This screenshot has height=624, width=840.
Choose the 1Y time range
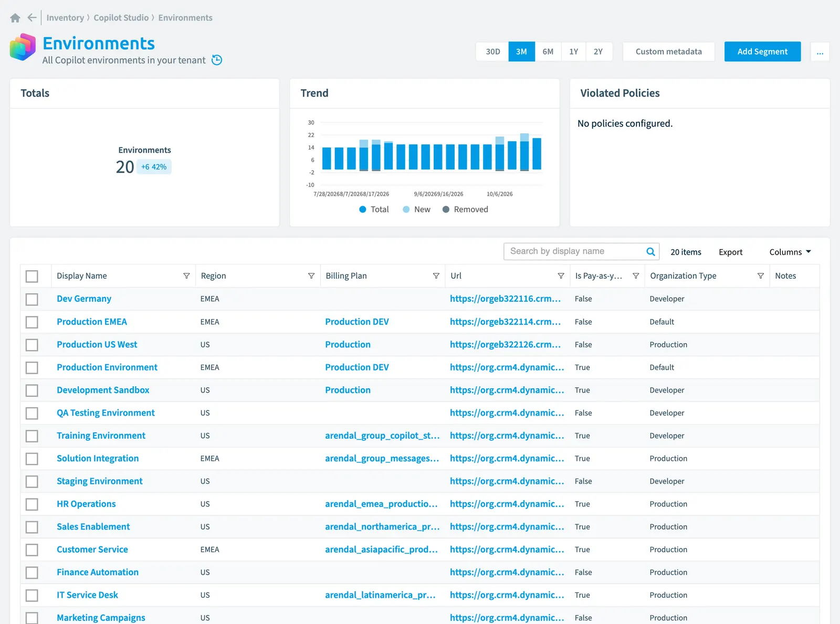click(573, 51)
